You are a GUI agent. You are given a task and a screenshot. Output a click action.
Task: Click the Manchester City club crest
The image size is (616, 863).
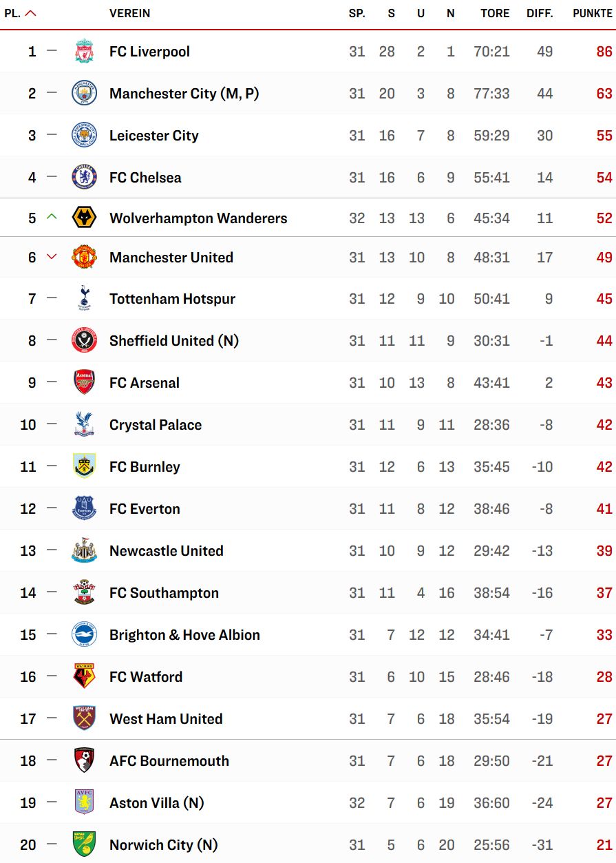tap(84, 93)
